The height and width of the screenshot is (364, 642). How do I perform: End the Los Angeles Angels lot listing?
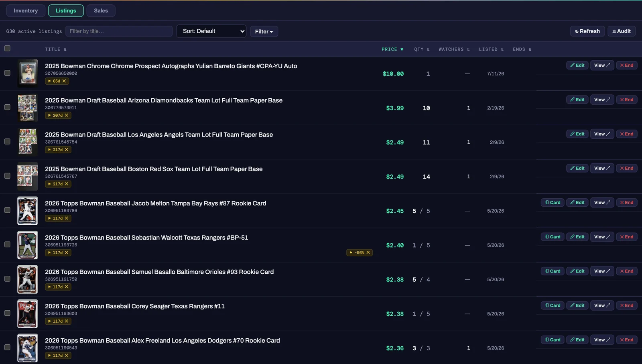[x=627, y=134]
